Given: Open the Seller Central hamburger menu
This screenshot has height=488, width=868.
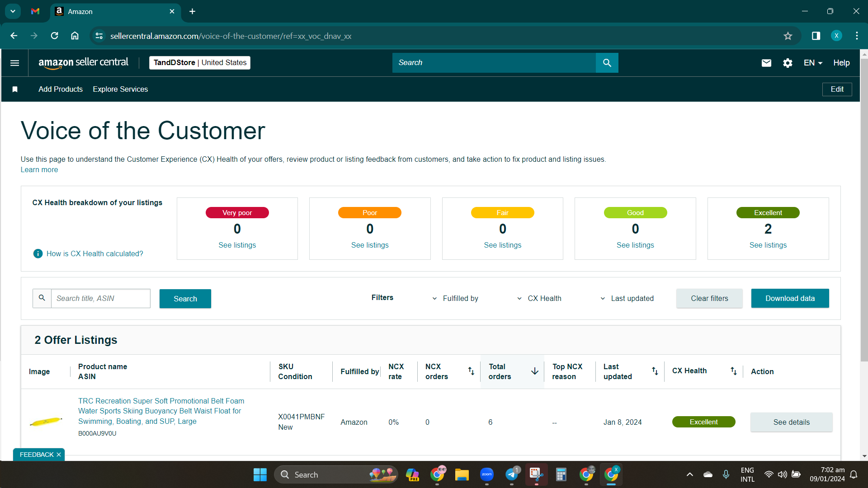Looking at the screenshot, I should coord(14,63).
